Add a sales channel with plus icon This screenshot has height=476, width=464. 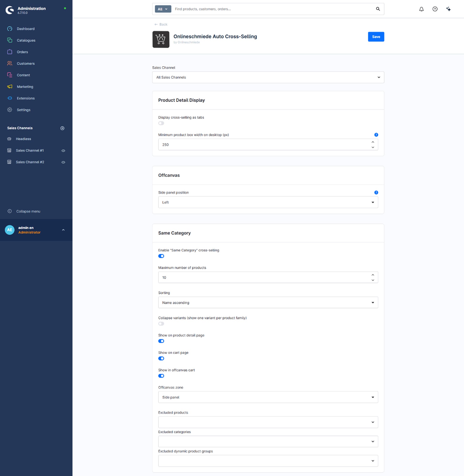point(62,128)
